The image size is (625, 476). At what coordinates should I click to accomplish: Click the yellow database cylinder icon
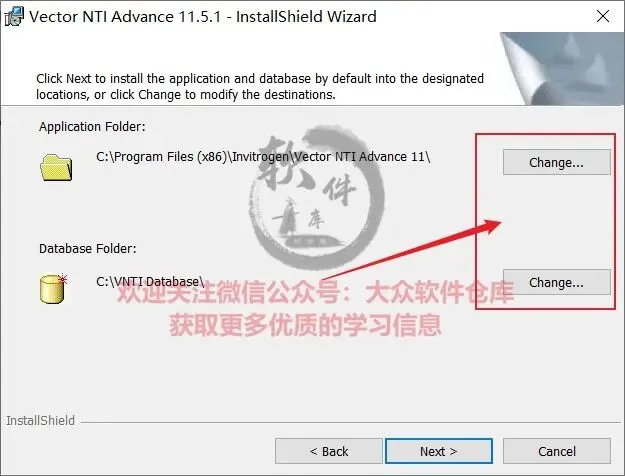[53, 288]
